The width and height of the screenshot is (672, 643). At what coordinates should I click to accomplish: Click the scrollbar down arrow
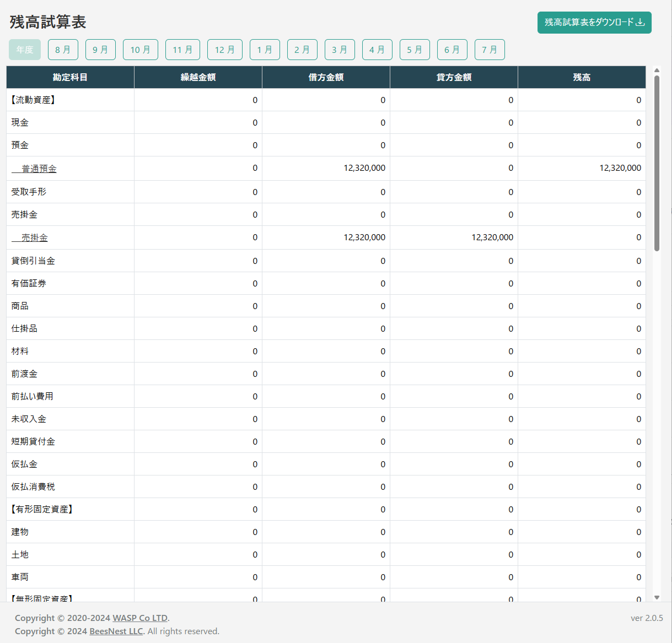click(657, 597)
